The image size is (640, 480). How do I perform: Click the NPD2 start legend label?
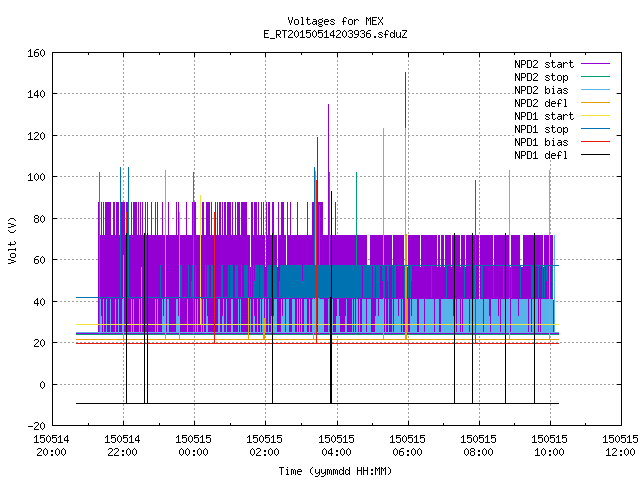coord(544,64)
